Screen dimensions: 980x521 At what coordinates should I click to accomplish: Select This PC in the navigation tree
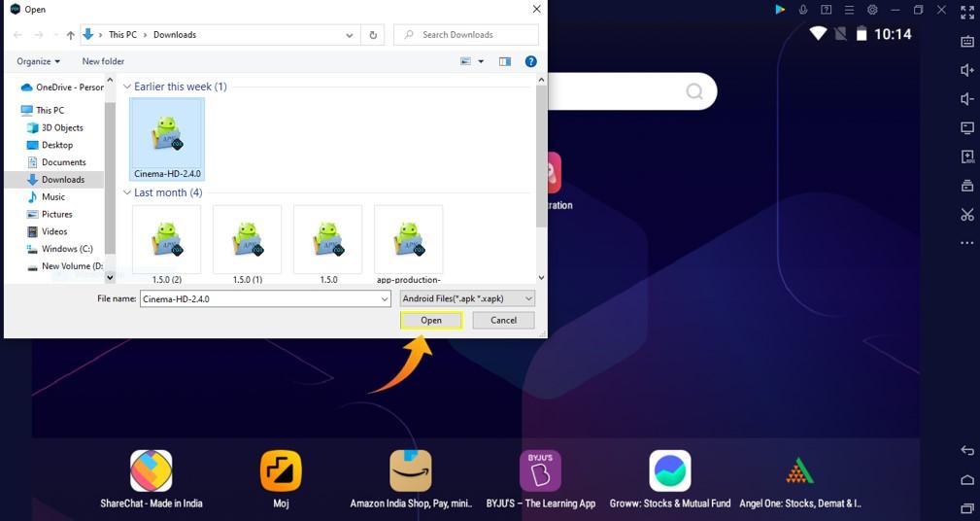pos(43,110)
